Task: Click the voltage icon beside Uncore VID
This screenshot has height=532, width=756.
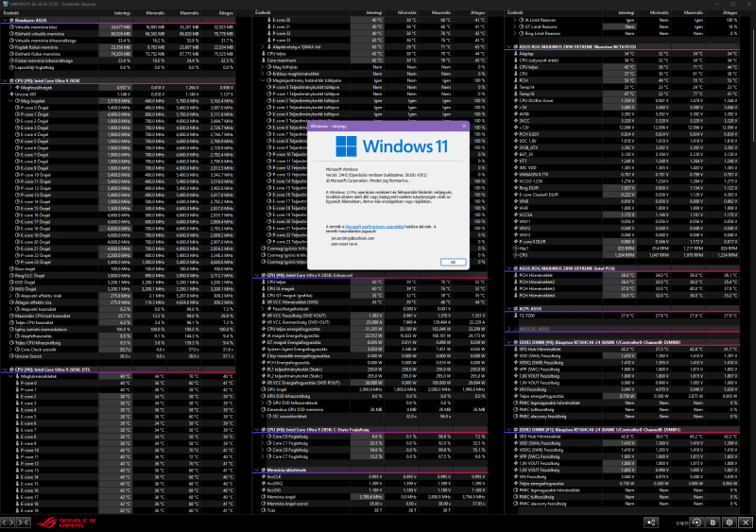Action: 11,94
